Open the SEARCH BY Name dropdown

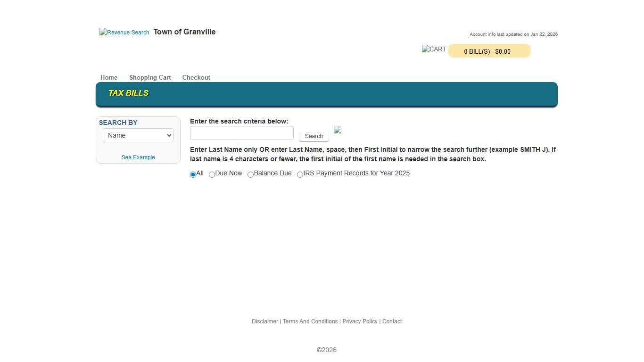tap(138, 135)
